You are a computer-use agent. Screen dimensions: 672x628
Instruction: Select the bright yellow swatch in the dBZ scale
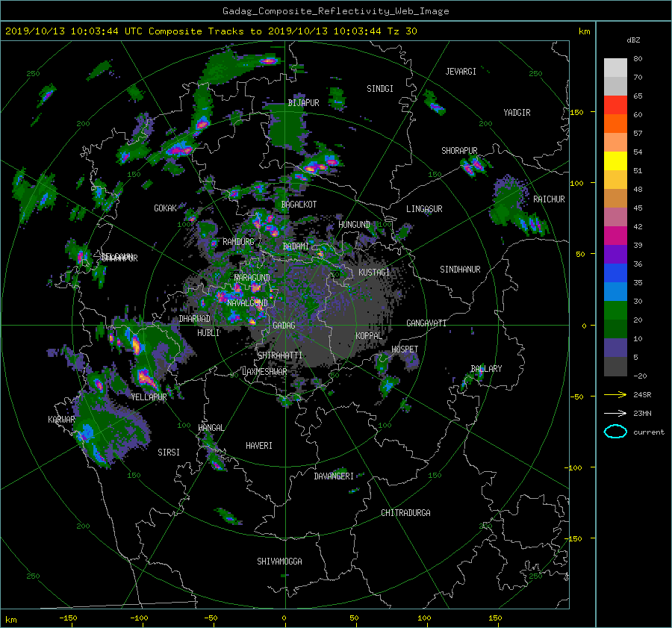615,161
